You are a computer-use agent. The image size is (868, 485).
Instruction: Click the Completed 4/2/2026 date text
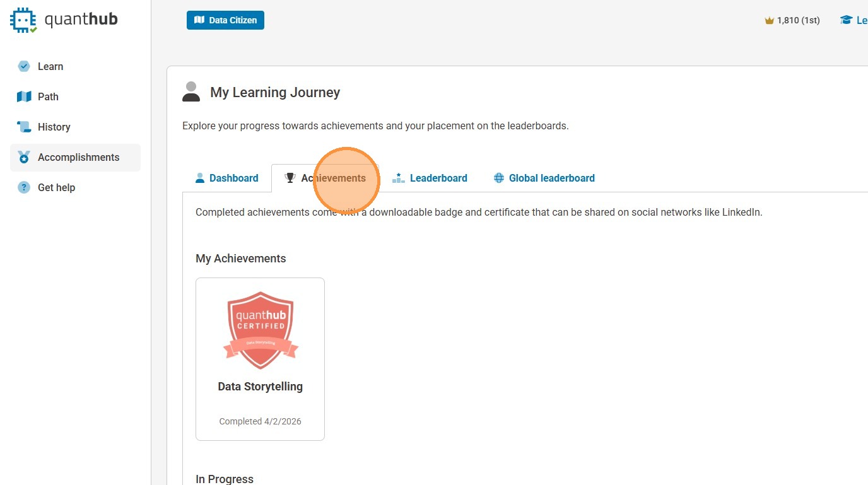pos(260,421)
